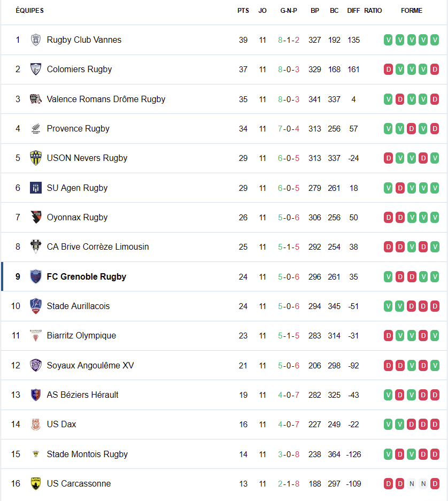Sort standings by the PTS column header
Screen dimensions: 448x501
243,11
